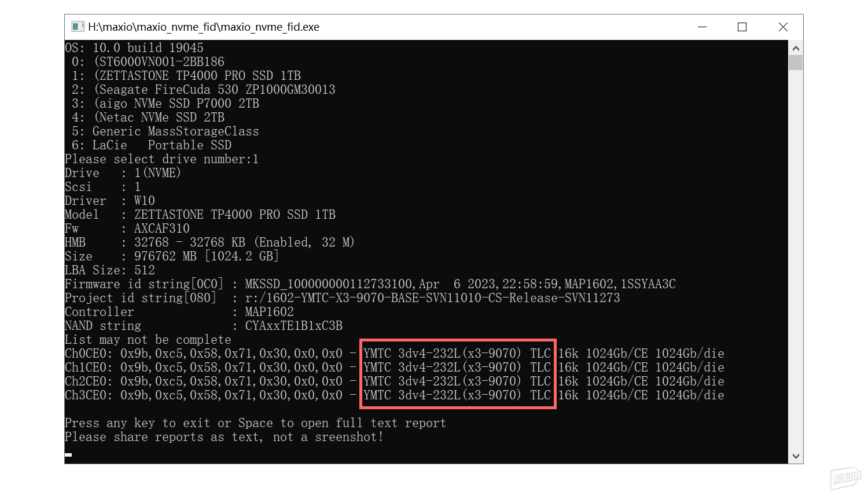Maximize the maxio_nvme_fid window

point(742,27)
